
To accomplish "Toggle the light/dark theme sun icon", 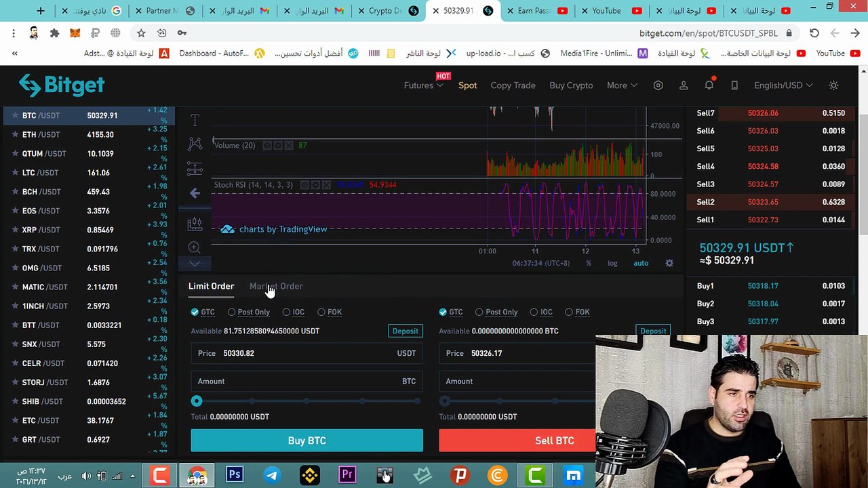I will coord(833,85).
